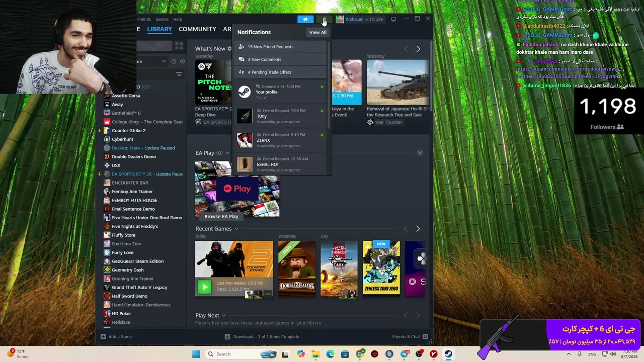Open the 'Your profile' comment notification

point(280,91)
